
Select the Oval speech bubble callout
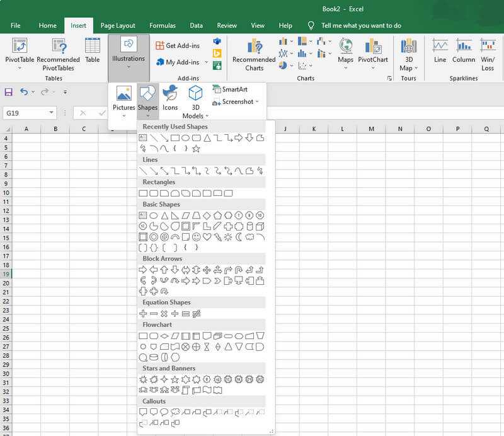[164, 412]
